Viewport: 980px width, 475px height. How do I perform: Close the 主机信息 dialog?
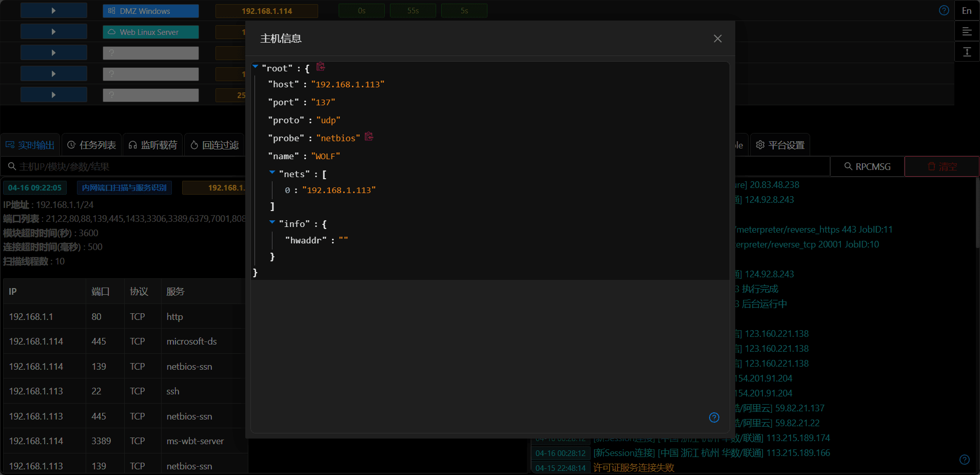pos(717,39)
